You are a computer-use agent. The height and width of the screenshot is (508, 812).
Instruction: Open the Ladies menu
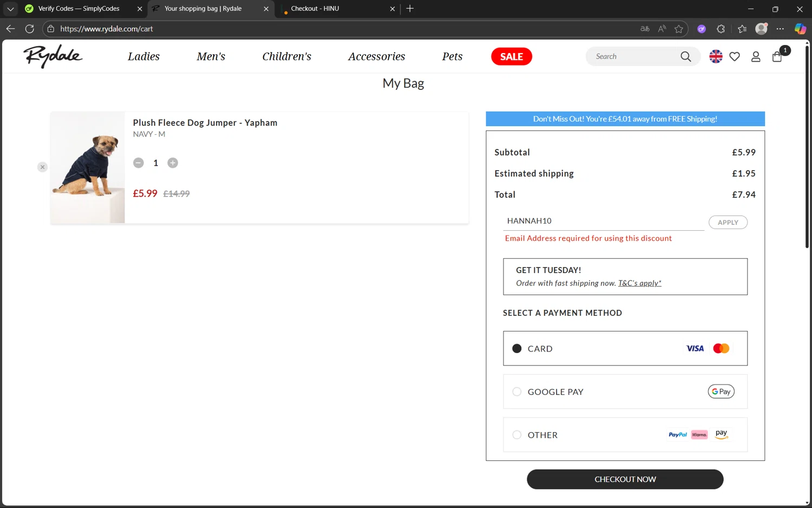pos(143,56)
